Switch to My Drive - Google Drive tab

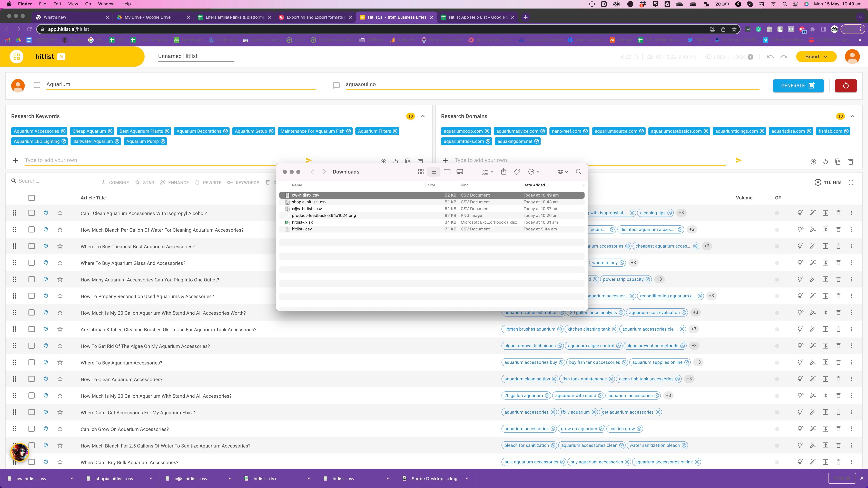tap(147, 17)
